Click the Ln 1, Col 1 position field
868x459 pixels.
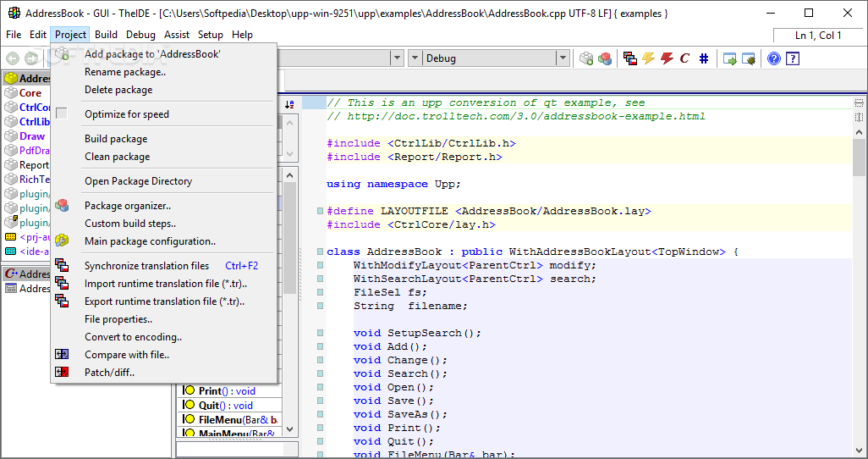click(x=818, y=36)
